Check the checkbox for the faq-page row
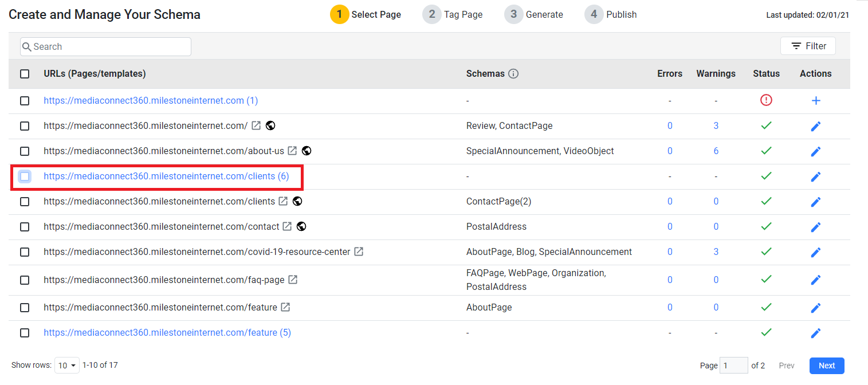This screenshot has width=868, height=385. 25,280
